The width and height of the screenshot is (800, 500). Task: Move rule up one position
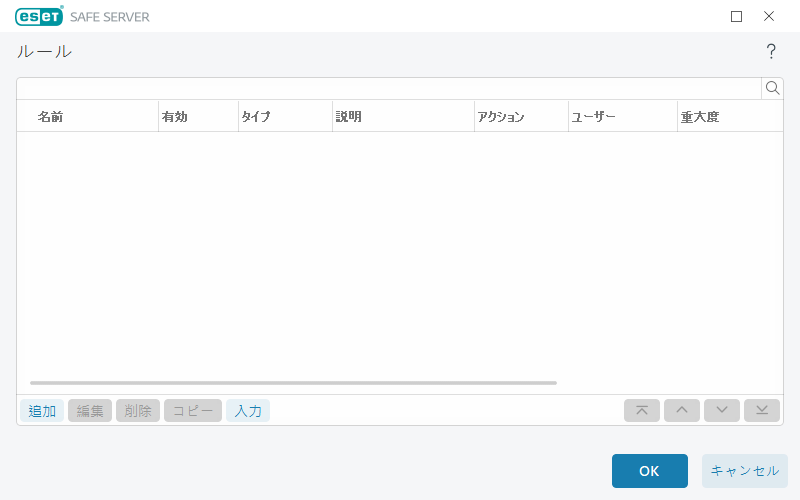click(682, 410)
